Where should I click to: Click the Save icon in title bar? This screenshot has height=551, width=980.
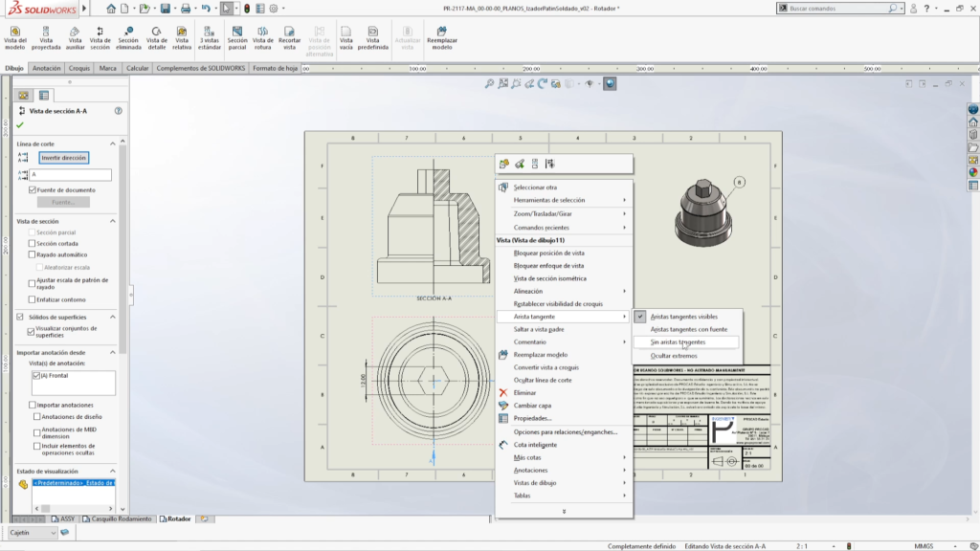165,9
